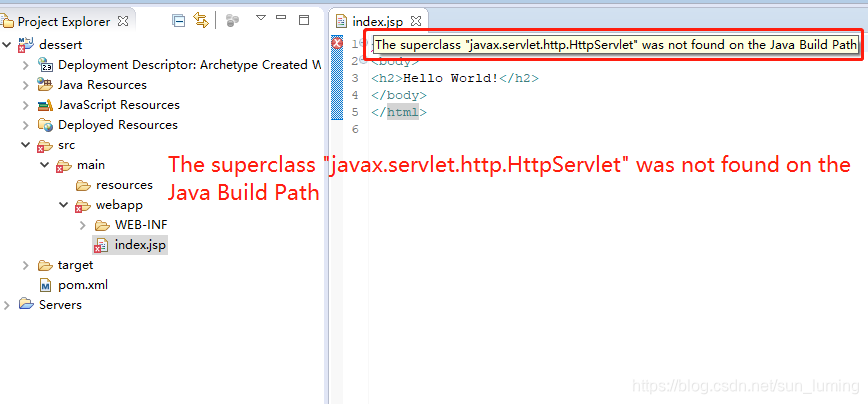
Task: Collapse the dessert project node
Action: click(x=7, y=44)
